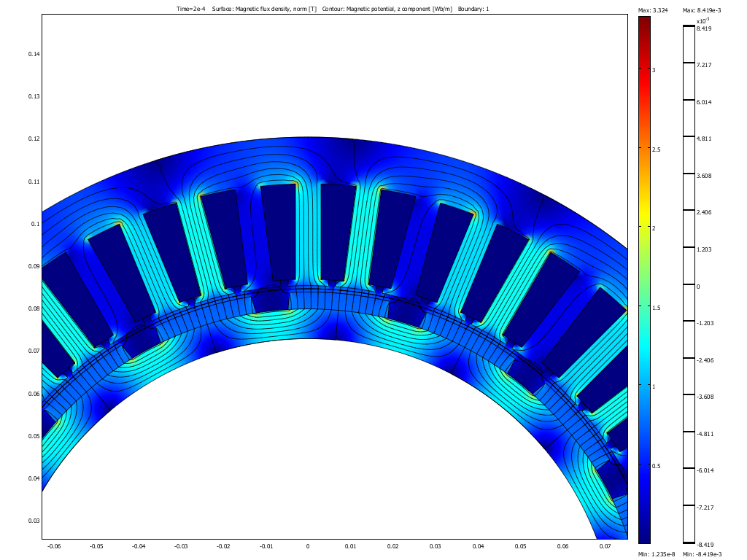Viewport: 747px width, 560px height.
Task: Click 'Surface: Magnetic flux density, norm [T]' title text
Action: (x=259, y=9)
